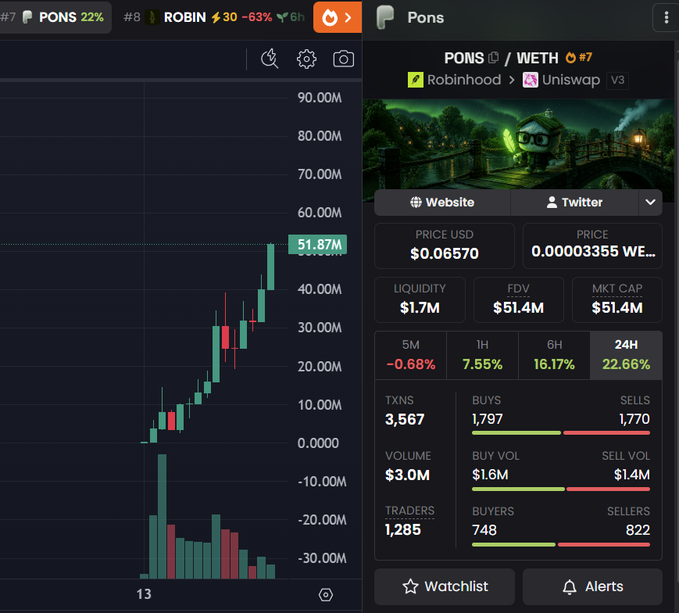Click the BUYS count 1,797
This screenshot has height=613, width=679.
(x=487, y=419)
